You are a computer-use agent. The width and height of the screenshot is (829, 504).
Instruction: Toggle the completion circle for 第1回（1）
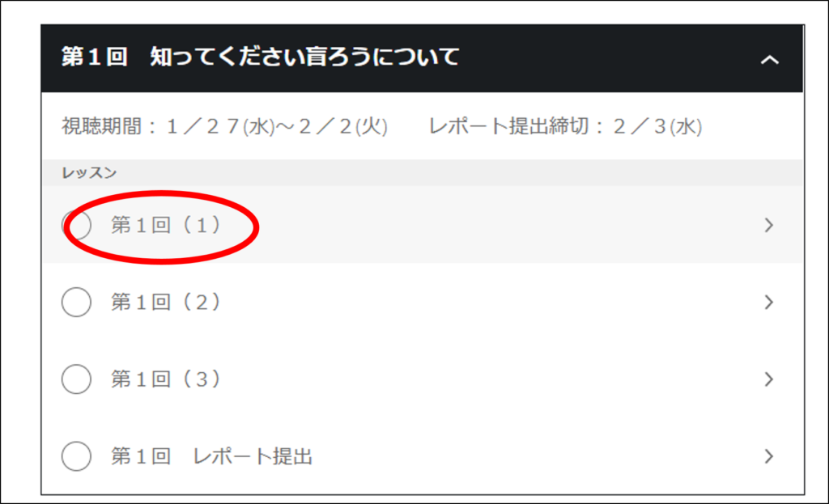tap(76, 225)
